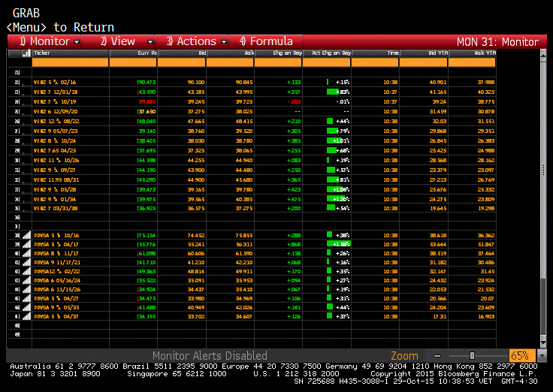Click the -.003 change on day value
Viewport: 553px width, 392px height.
click(x=294, y=102)
